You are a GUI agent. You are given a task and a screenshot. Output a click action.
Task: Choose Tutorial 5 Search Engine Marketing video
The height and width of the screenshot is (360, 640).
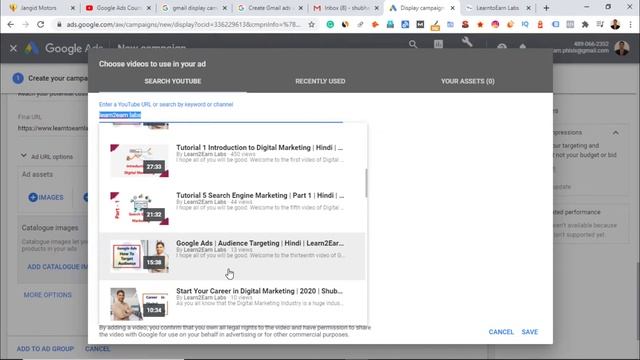(232, 209)
